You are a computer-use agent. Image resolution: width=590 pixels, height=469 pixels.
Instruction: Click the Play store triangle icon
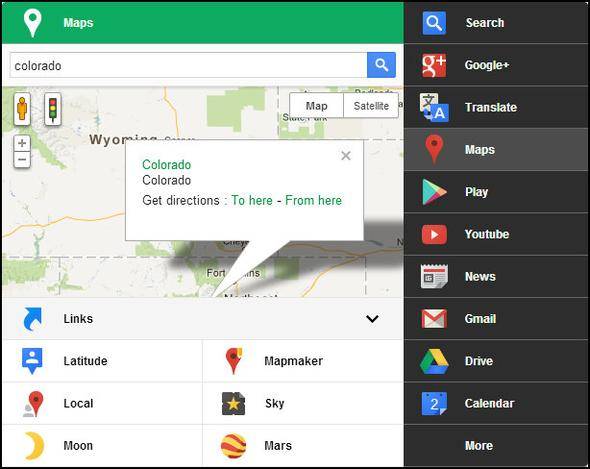(x=434, y=192)
